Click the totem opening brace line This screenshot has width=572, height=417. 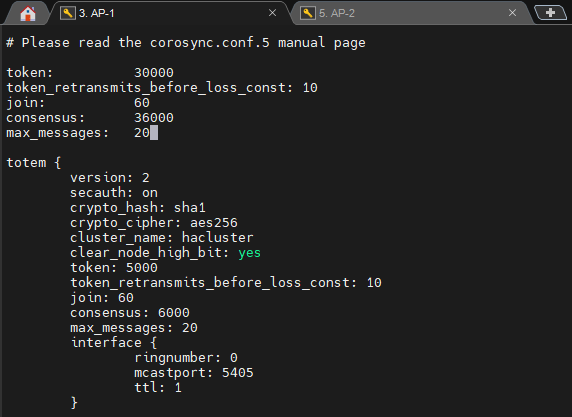34,163
